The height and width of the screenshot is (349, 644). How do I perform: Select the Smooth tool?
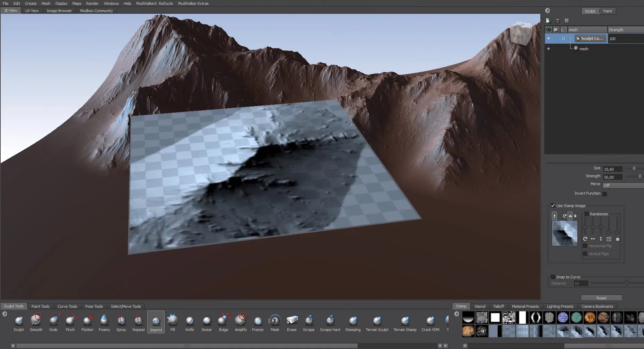point(36,323)
